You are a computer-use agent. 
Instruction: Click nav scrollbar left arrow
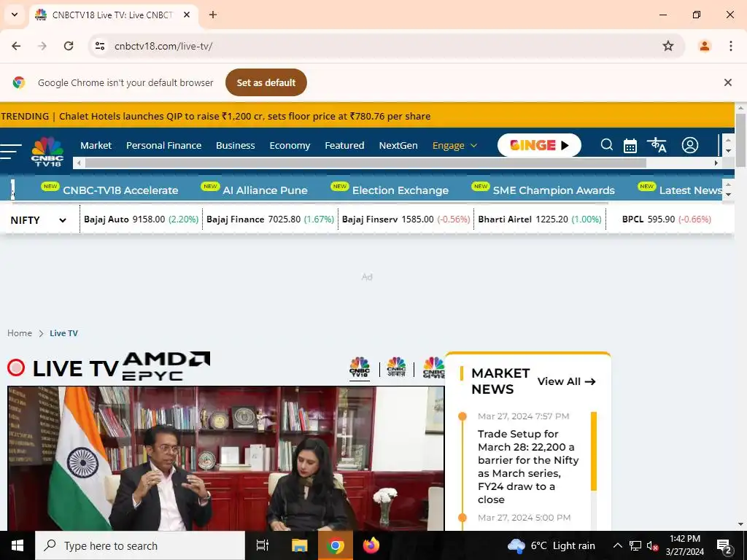(x=79, y=163)
